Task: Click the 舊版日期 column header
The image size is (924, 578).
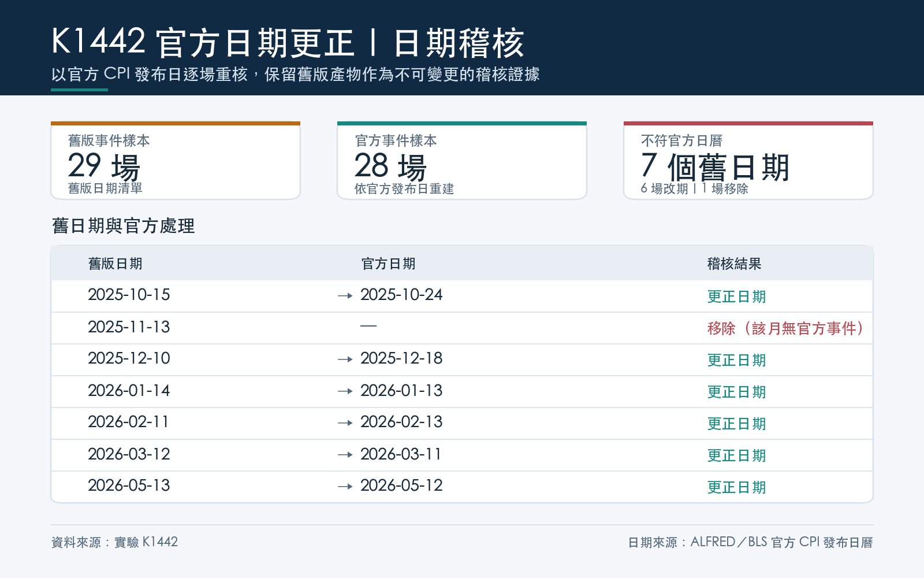Action: (x=115, y=264)
